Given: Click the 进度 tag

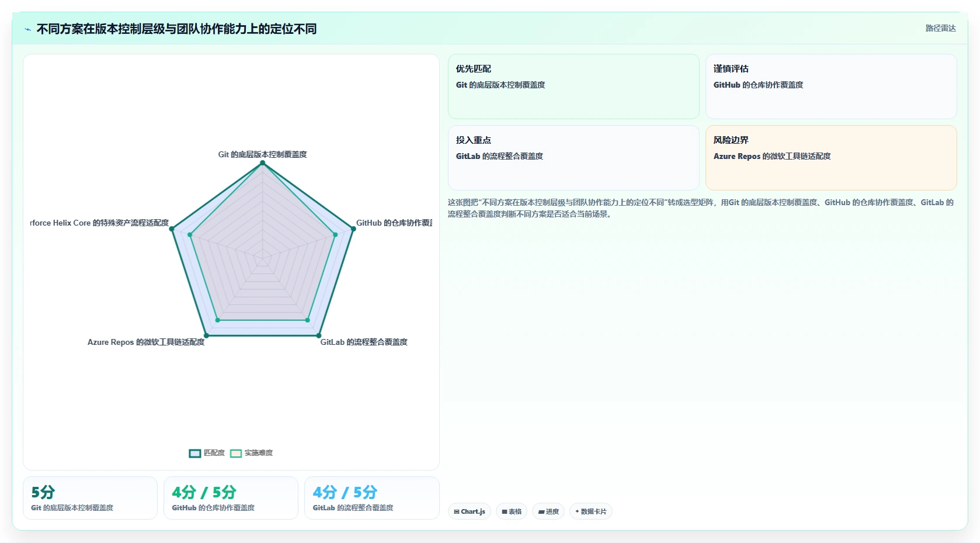Looking at the screenshot, I should (x=548, y=511).
